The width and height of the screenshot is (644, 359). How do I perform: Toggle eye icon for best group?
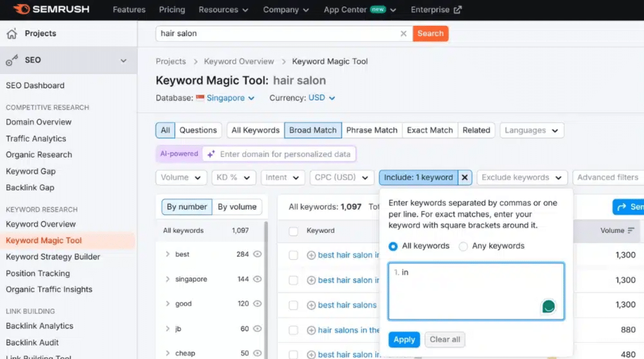257,254
